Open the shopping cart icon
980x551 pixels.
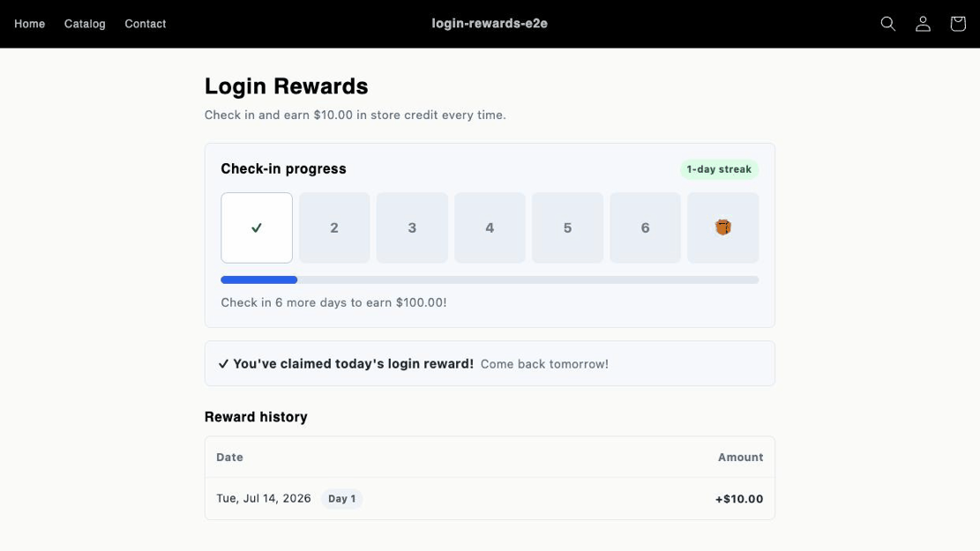pos(957,24)
